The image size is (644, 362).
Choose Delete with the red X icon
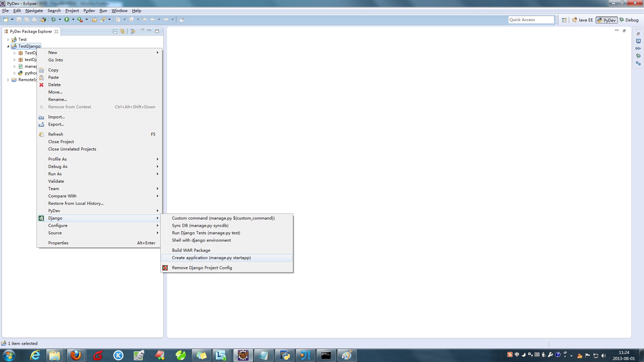[100, 85]
